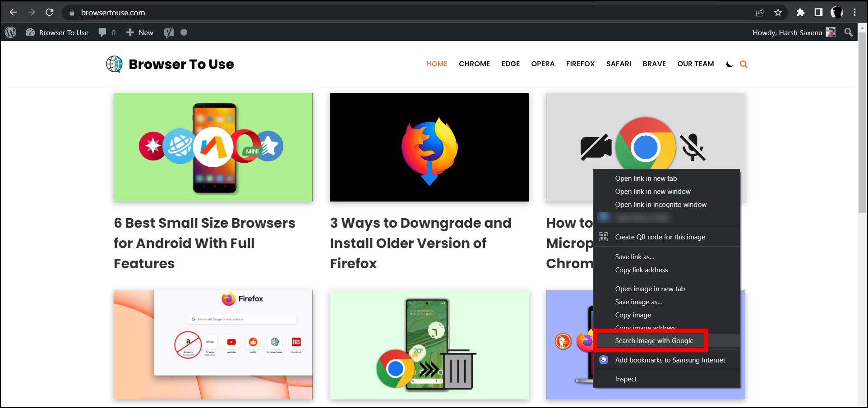Reload the current page
This screenshot has height=408, width=868.
click(x=50, y=13)
